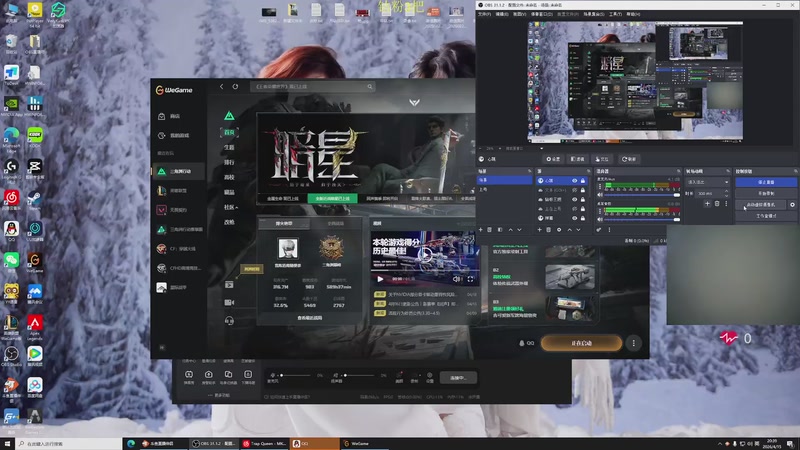Enable Studio Mode in OBS controls
The height and width of the screenshot is (450, 800).
(x=766, y=216)
